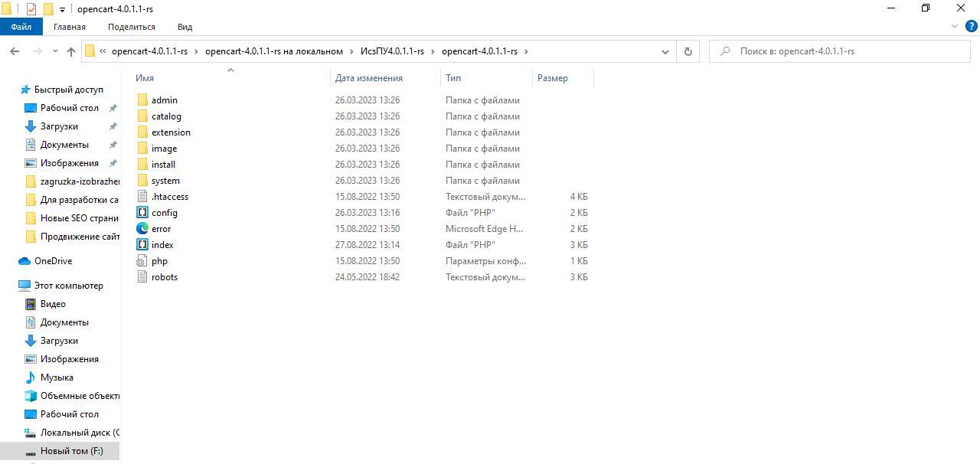Switch to the Вид ribbon tab

(x=185, y=27)
